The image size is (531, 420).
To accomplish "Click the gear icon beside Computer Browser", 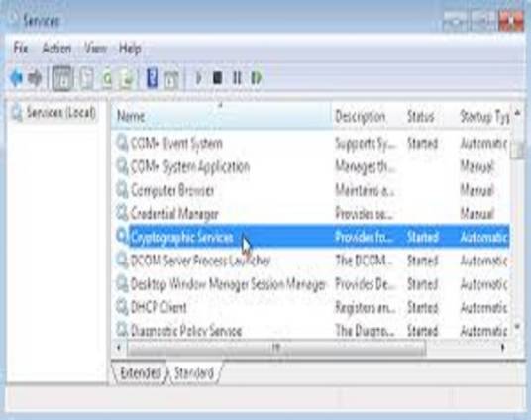I will 122,189.
